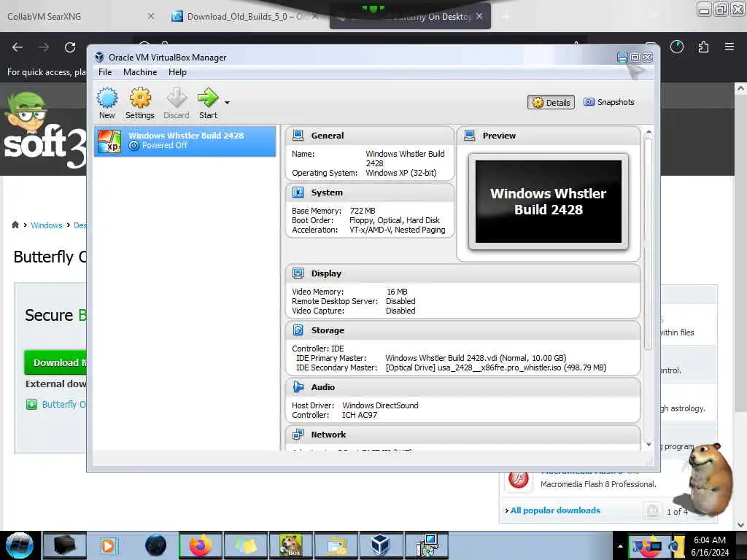Viewport: 747px width, 560px height.
Task: Click the Base Memory 722 MB value
Action: click(363, 211)
